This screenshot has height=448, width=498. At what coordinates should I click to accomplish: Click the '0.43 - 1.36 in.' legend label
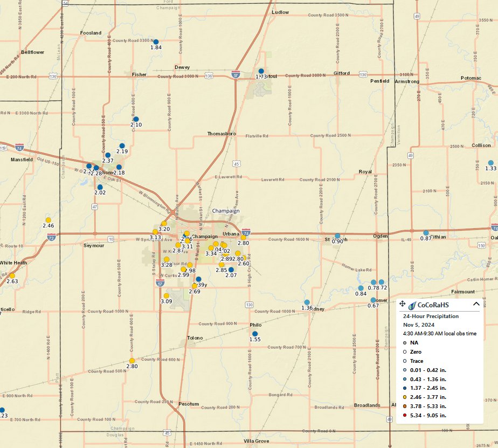pos(428,380)
